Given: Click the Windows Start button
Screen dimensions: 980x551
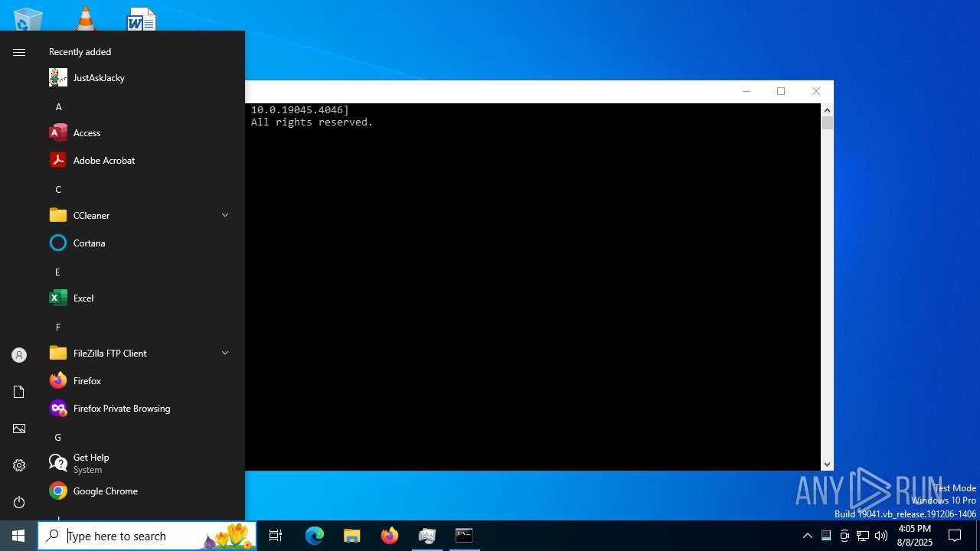Looking at the screenshot, I should pos(18,536).
